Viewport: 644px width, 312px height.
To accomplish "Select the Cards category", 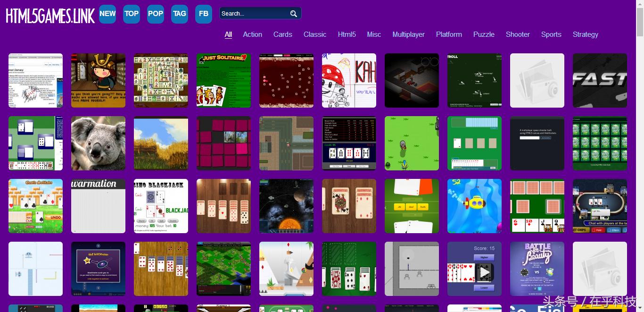I will point(282,34).
